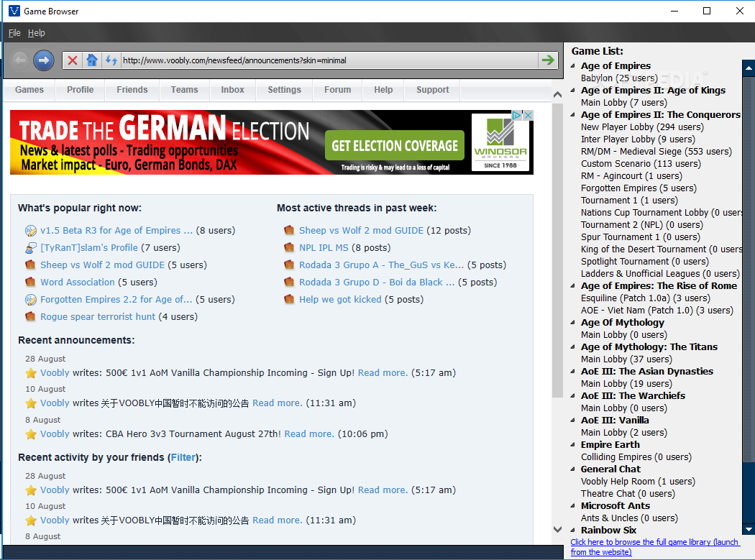Select Custom Scenario (113 users) lobby
Viewport: 755px width, 560px height.
pyautogui.click(x=641, y=164)
